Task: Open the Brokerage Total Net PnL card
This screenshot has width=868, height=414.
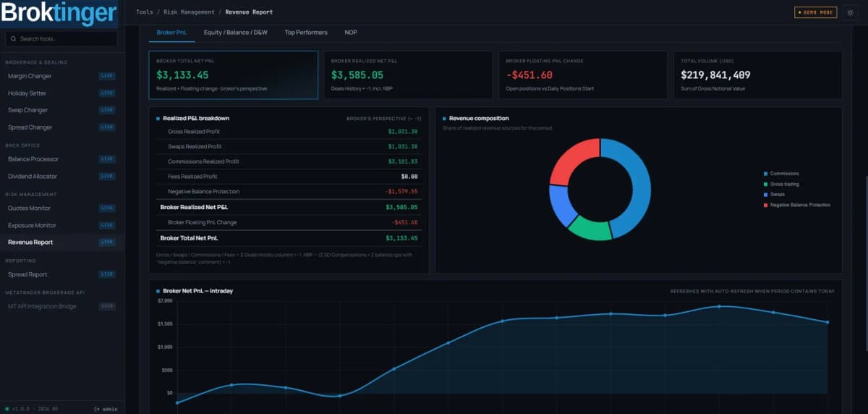Action: (x=234, y=75)
